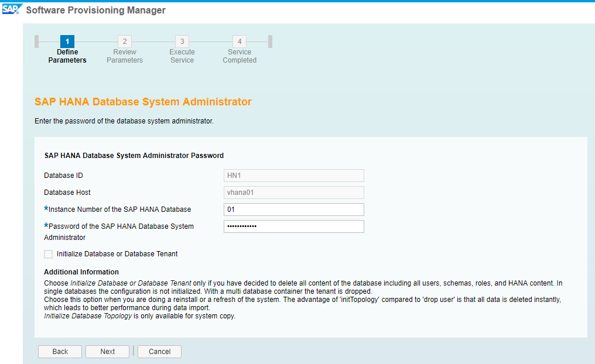
Task: Click the Back button
Action: [60, 352]
